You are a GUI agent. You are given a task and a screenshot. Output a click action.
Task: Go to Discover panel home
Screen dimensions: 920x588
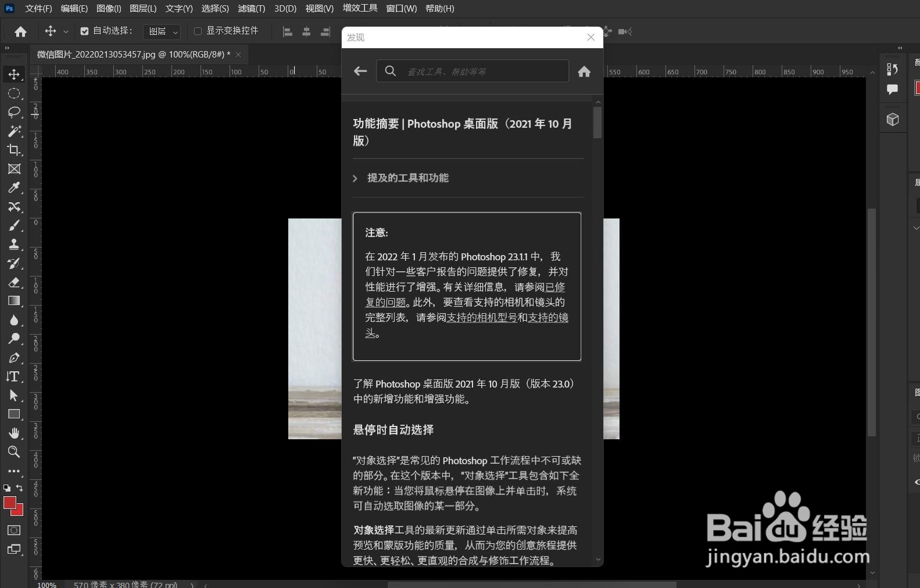pyautogui.click(x=584, y=71)
